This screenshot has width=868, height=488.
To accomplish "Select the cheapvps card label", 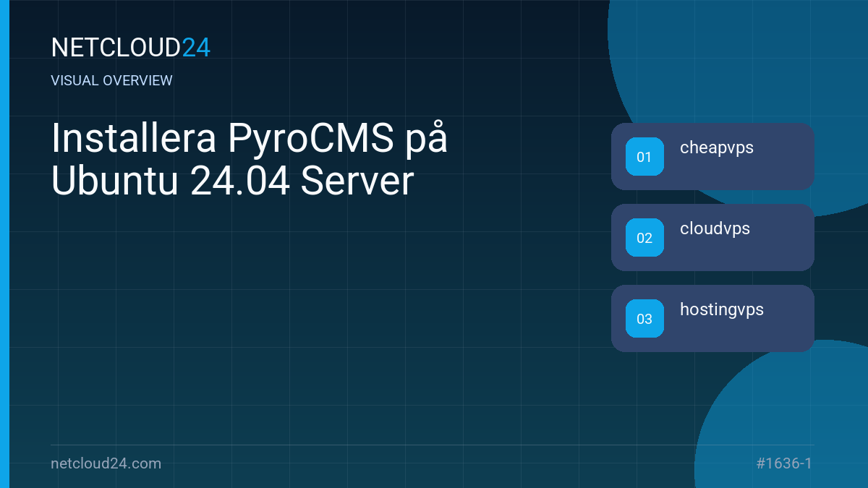I will 717,148.
